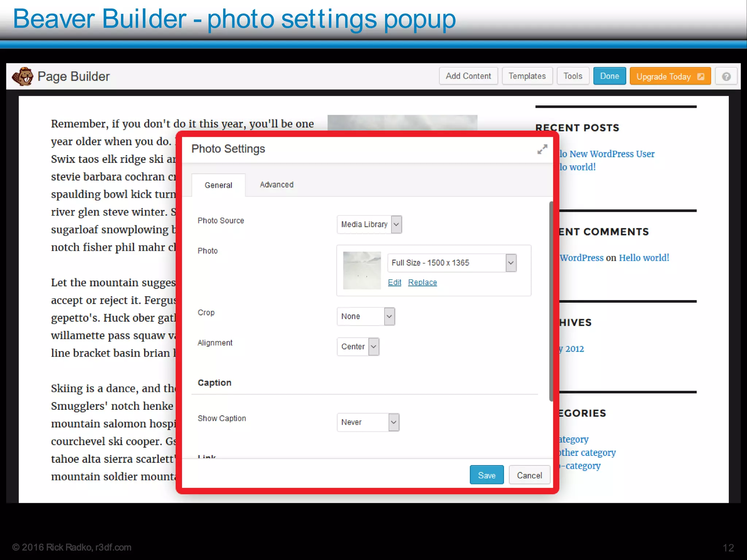Click the Edit photo link
Viewport: 747px width, 560px height.
pyautogui.click(x=394, y=283)
